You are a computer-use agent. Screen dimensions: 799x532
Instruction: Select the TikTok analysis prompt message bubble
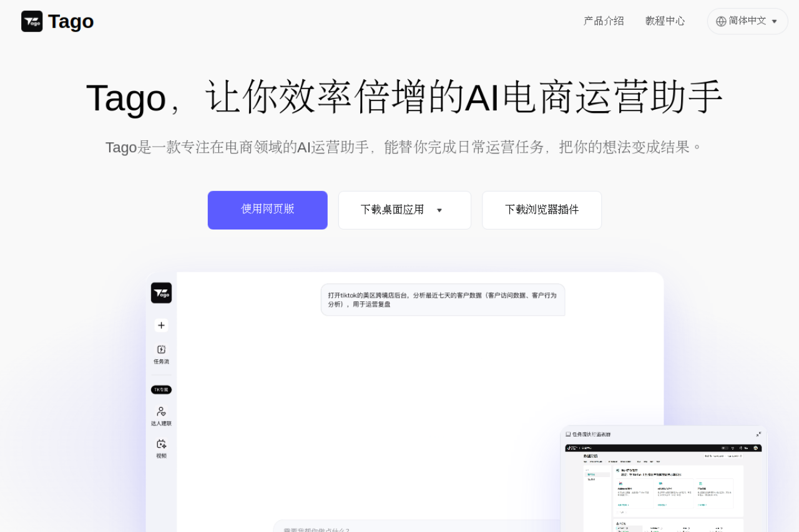(x=443, y=299)
